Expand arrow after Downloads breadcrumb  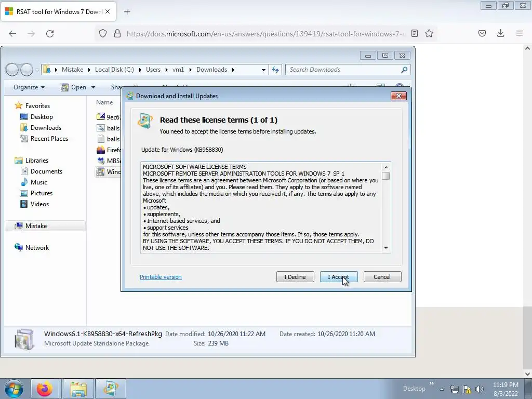click(233, 70)
